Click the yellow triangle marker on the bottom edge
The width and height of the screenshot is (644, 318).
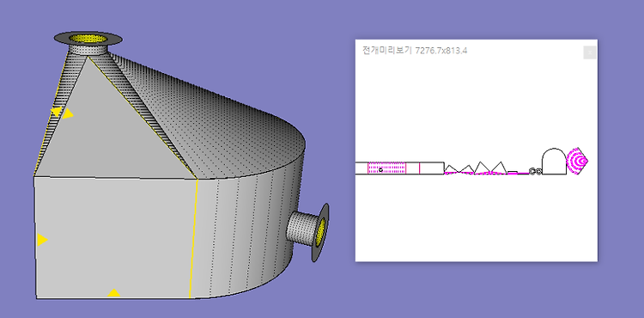coord(113,292)
